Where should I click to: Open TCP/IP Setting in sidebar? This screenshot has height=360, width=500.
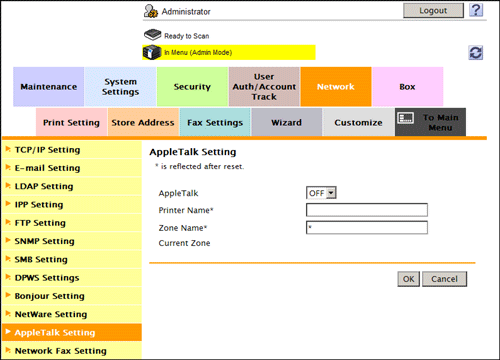click(72, 150)
